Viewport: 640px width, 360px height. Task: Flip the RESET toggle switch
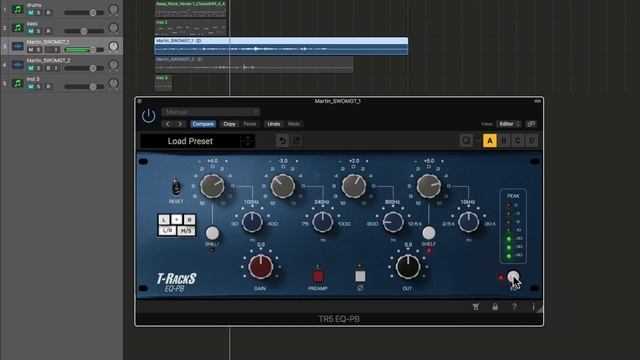click(x=176, y=187)
